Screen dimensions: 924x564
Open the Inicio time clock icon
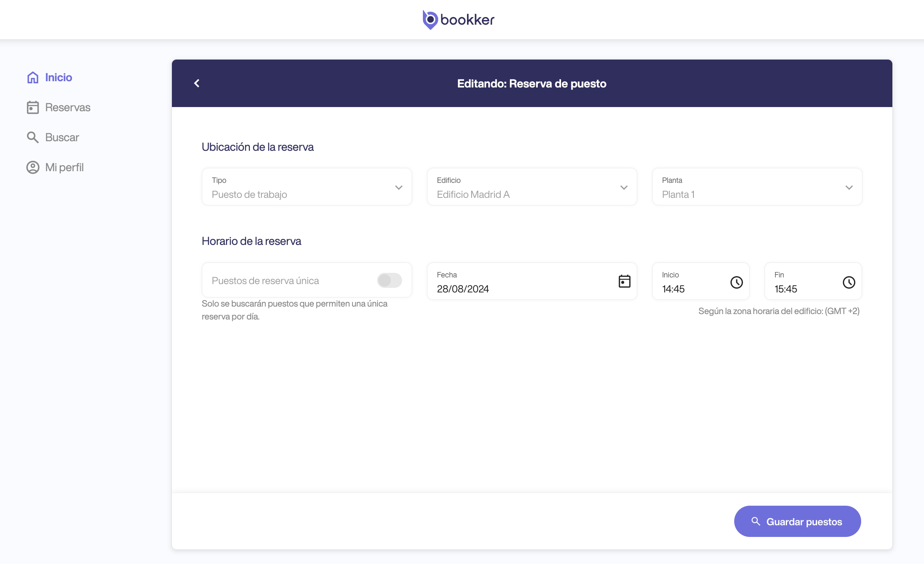[736, 282]
